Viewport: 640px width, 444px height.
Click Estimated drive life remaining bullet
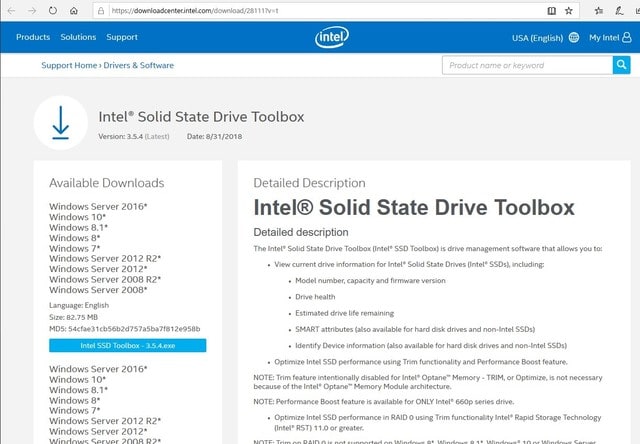344,313
